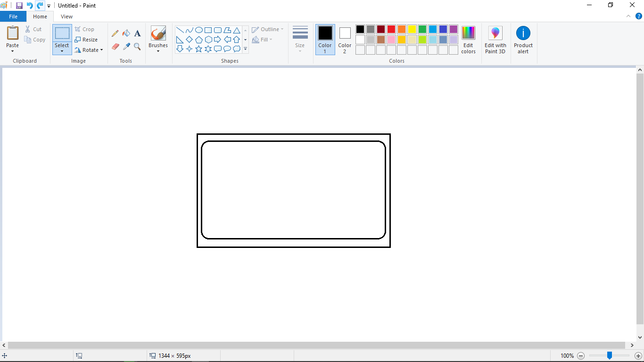Pick the yellow color swatch
Image resolution: width=644 pixels, height=362 pixels.
pos(412,29)
